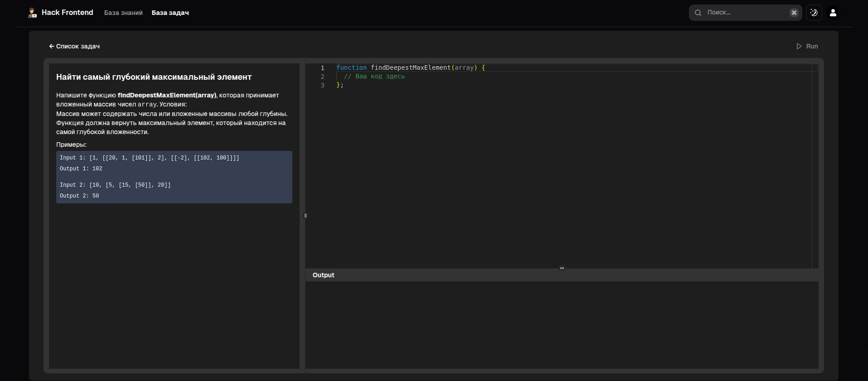Screen dimensions: 868x381
Task: Click line number 2 in the editor
Action: point(323,77)
